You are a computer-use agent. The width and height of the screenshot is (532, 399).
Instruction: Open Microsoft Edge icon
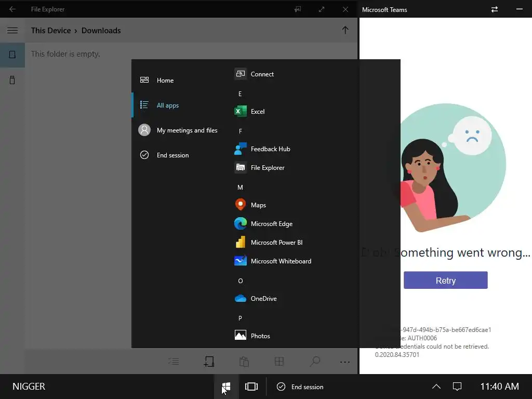(x=241, y=223)
